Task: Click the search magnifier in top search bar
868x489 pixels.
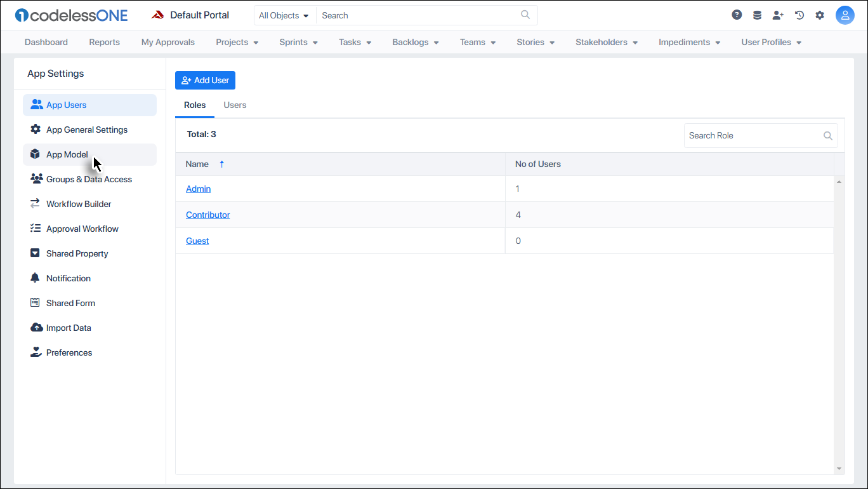Action: (x=525, y=15)
